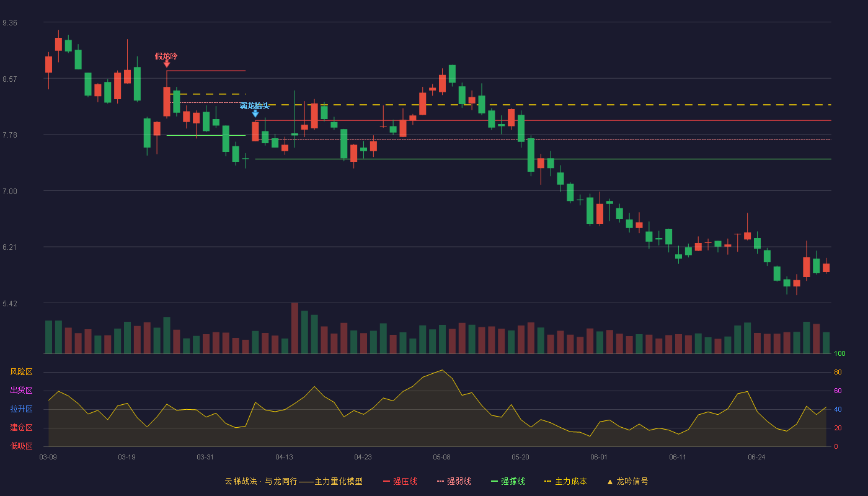Click the 主力成本 yellow dashed legend marker
The image size is (868, 496).
pos(547,481)
